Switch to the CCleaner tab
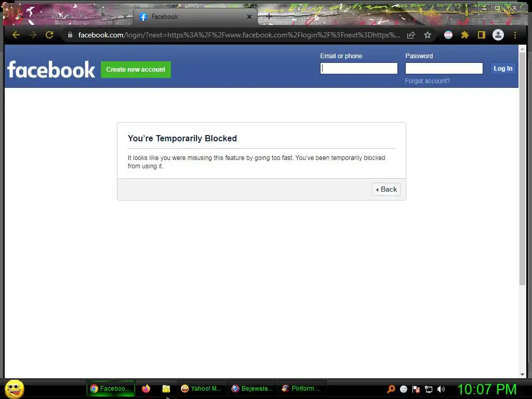This screenshot has width=532, height=399. click(71, 17)
